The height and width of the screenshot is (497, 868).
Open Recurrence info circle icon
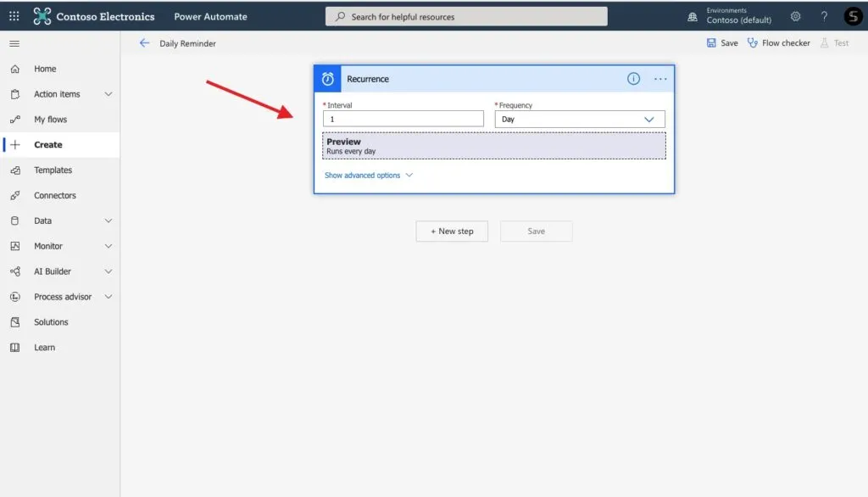tap(633, 79)
